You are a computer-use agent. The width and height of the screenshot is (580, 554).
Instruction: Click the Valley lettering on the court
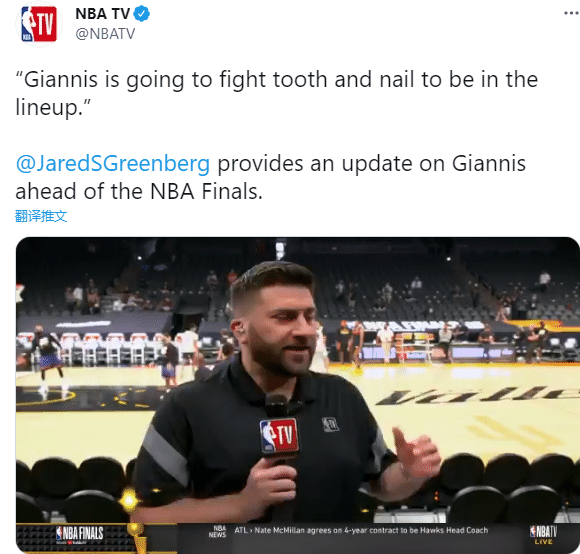click(x=477, y=395)
